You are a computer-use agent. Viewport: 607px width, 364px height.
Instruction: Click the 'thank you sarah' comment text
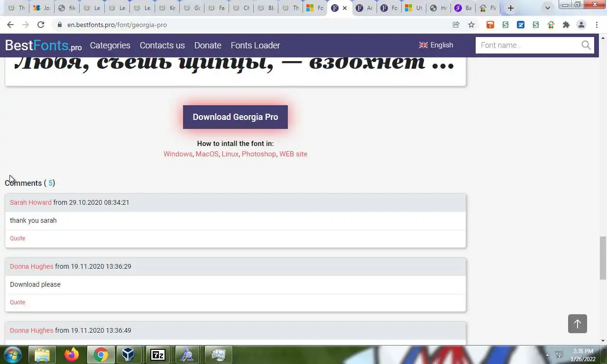pos(33,220)
